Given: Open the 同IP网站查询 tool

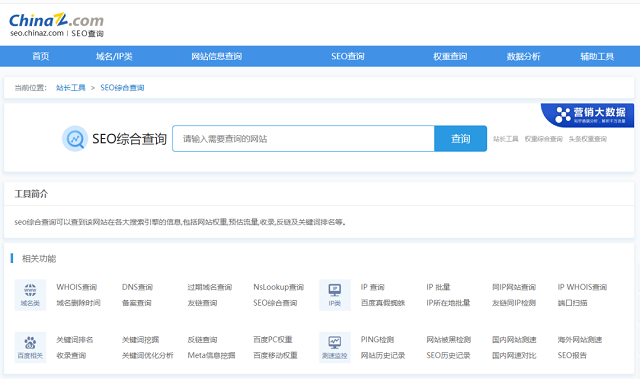Looking at the screenshot, I should 514,287.
